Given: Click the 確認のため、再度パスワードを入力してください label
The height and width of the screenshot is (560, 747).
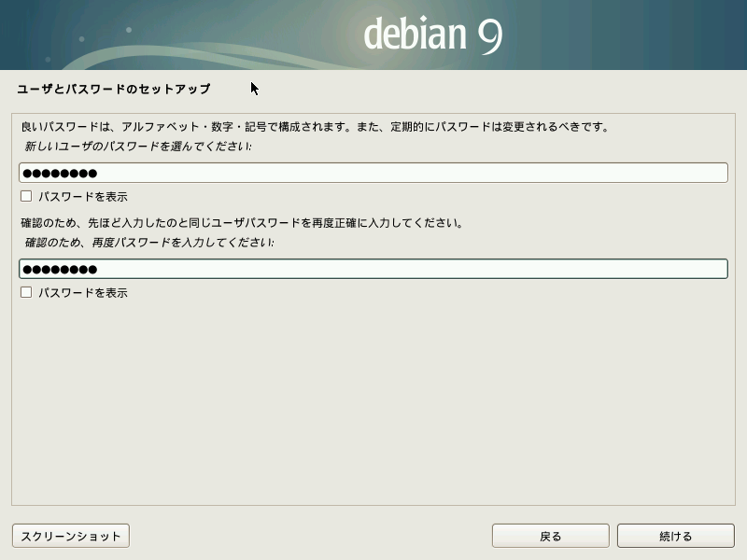Looking at the screenshot, I should (x=149, y=243).
